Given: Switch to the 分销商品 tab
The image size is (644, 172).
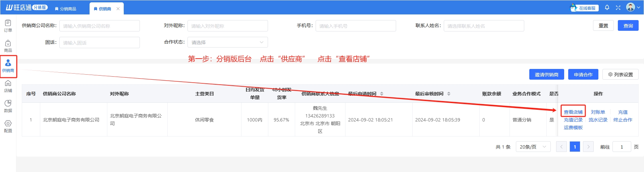Looking at the screenshot, I should (65, 9).
